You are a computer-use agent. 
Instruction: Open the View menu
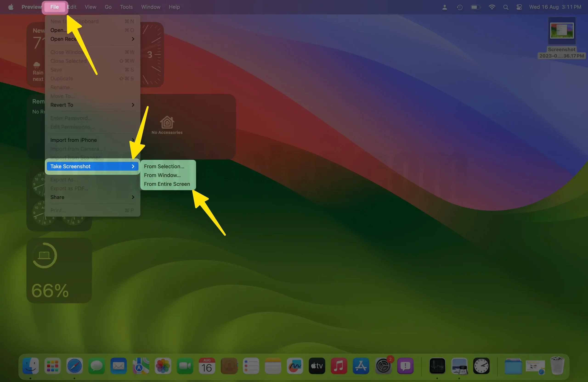90,7
